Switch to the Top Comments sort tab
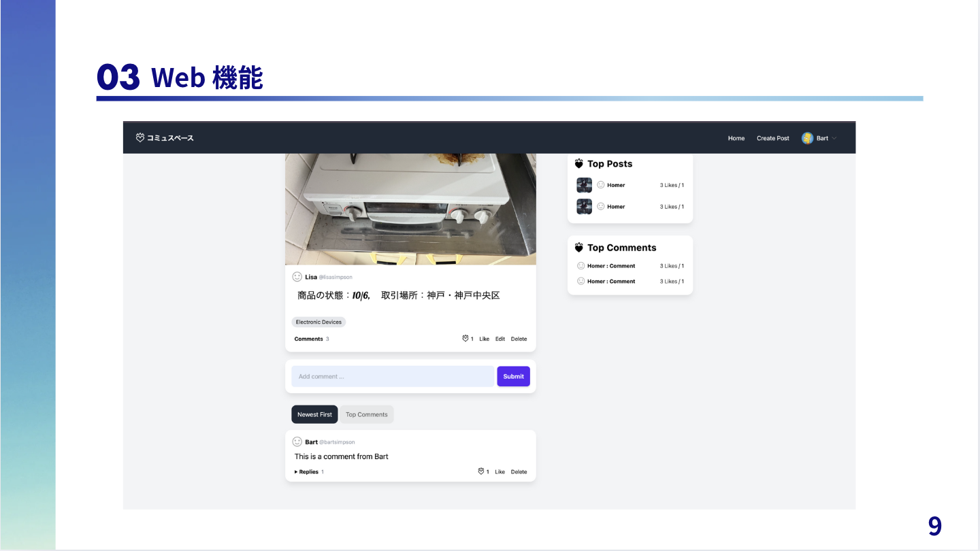 point(366,414)
